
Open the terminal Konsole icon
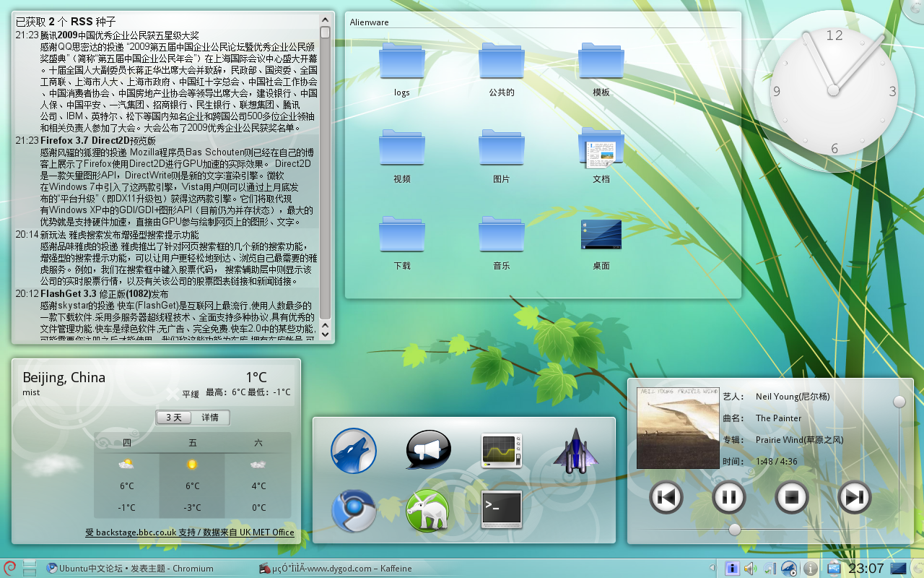[502, 509]
